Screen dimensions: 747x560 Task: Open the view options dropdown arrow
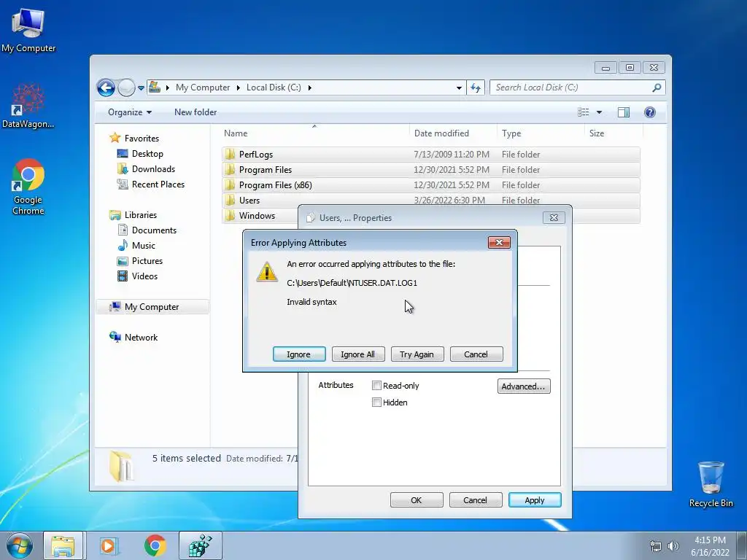coord(600,112)
